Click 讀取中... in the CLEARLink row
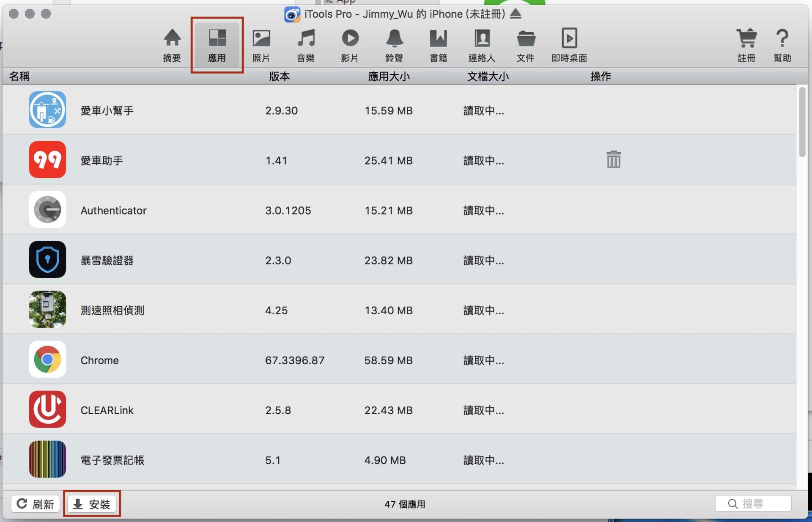The width and height of the screenshot is (812, 522). pos(484,410)
